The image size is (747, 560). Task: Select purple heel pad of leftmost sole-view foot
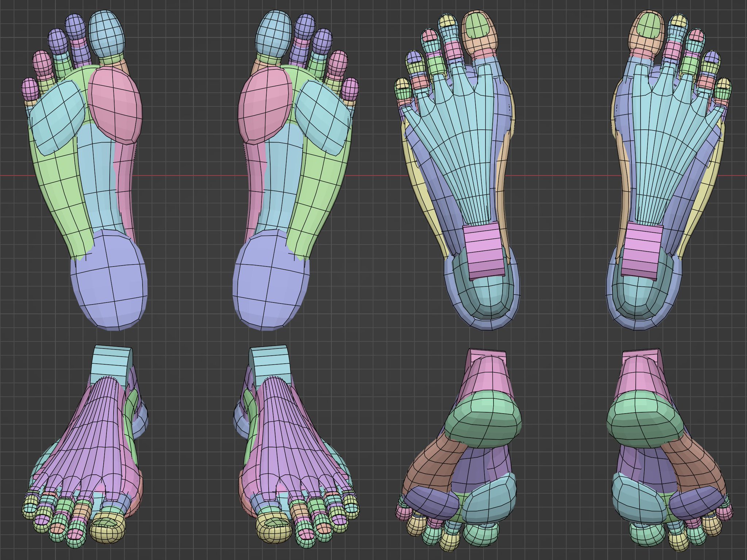click(x=109, y=280)
